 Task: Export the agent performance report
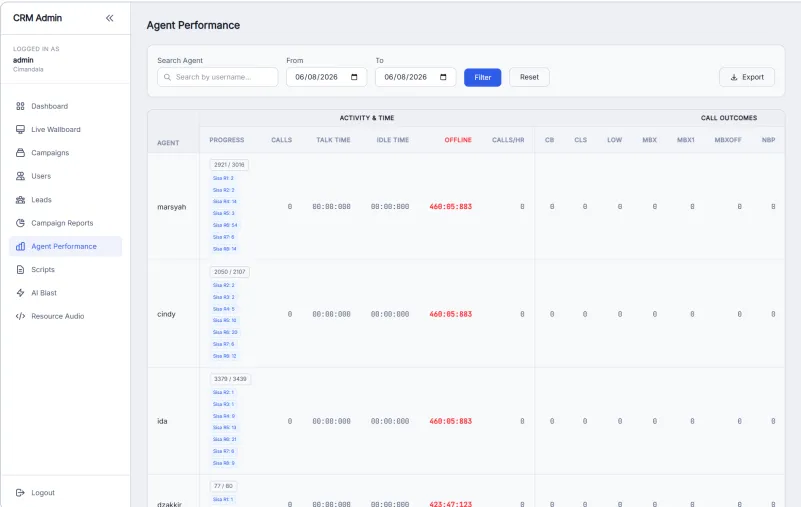pyautogui.click(x=747, y=77)
